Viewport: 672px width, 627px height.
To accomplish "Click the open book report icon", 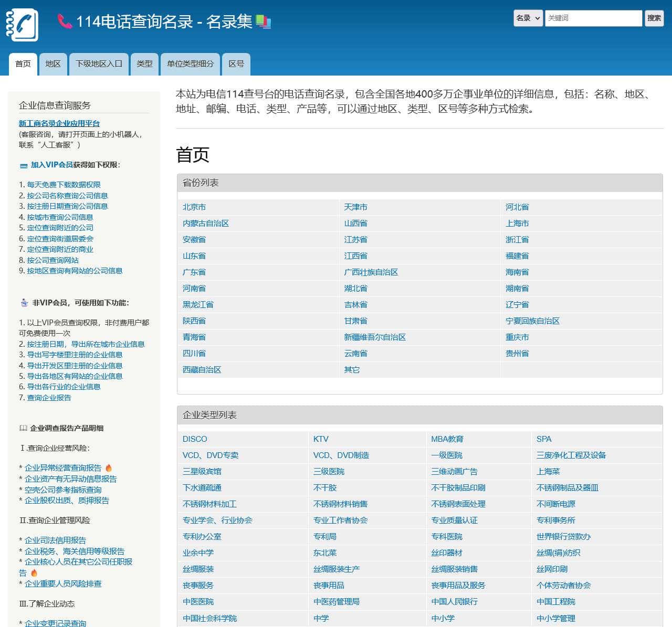I will tap(23, 428).
